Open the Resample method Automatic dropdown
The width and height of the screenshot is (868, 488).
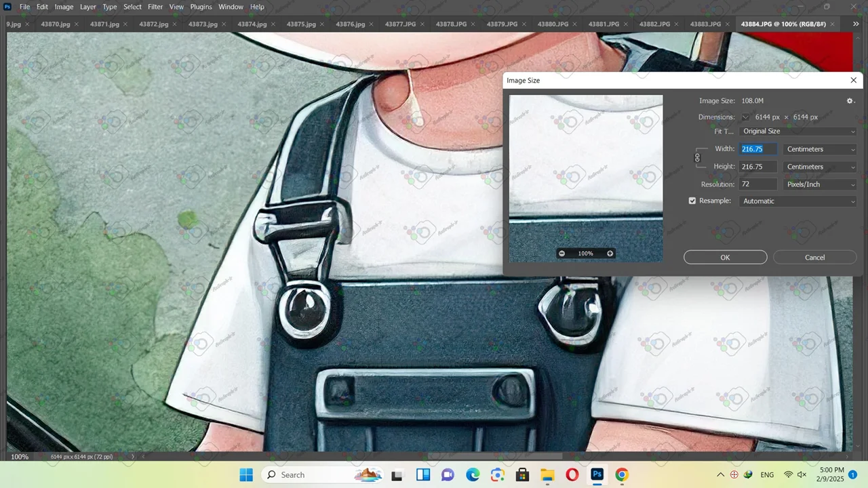[798, 201]
